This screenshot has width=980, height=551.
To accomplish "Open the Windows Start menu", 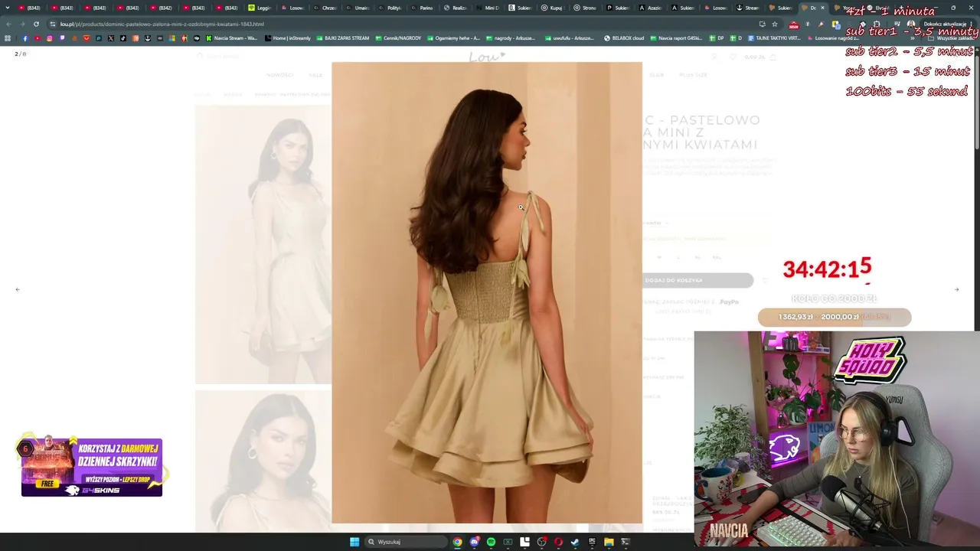I will [354, 542].
